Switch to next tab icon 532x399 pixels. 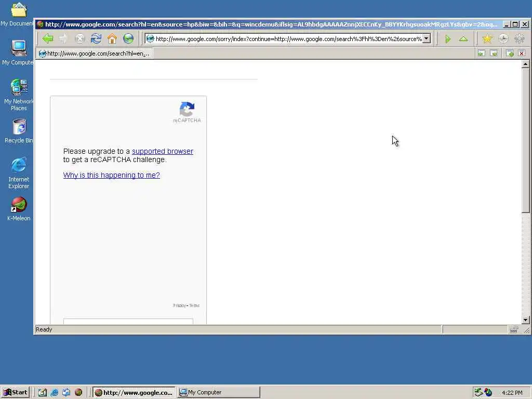point(494,53)
